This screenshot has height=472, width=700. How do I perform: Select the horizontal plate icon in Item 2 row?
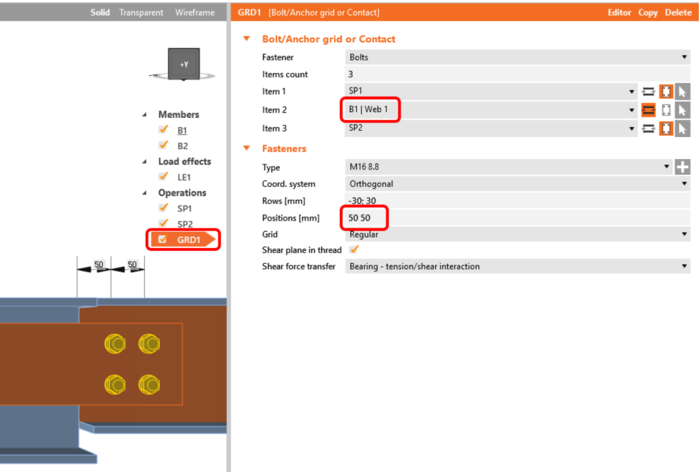point(648,110)
